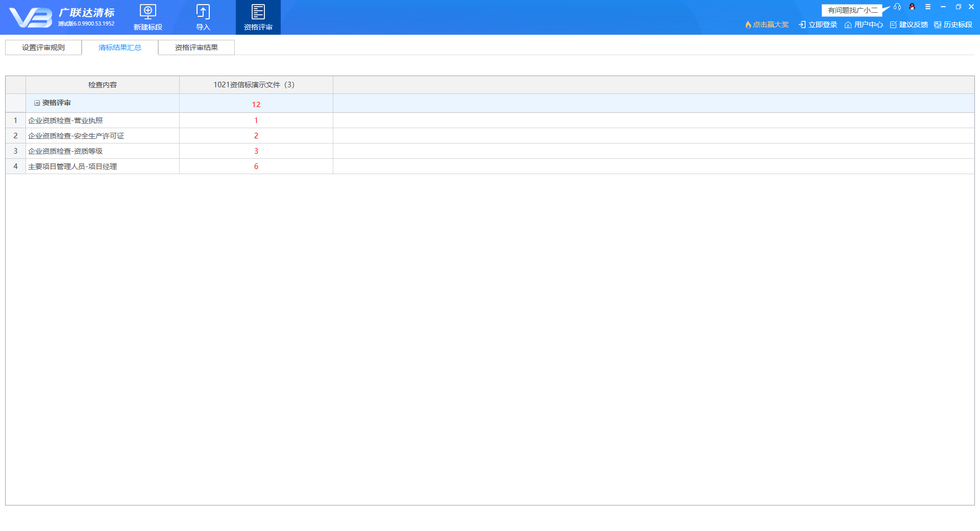Click 立即登录 to log in
The width and height of the screenshot is (980, 531).
(x=818, y=25)
